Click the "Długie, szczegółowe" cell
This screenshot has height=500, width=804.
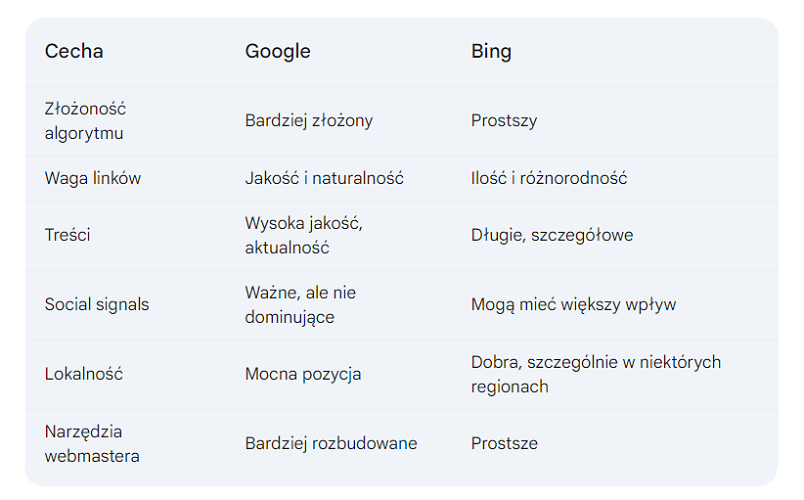[x=552, y=235]
